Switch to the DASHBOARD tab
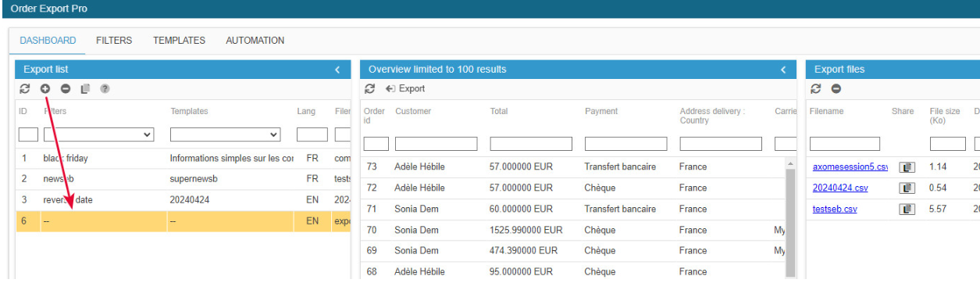The height and width of the screenshot is (283, 980). click(x=48, y=41)
